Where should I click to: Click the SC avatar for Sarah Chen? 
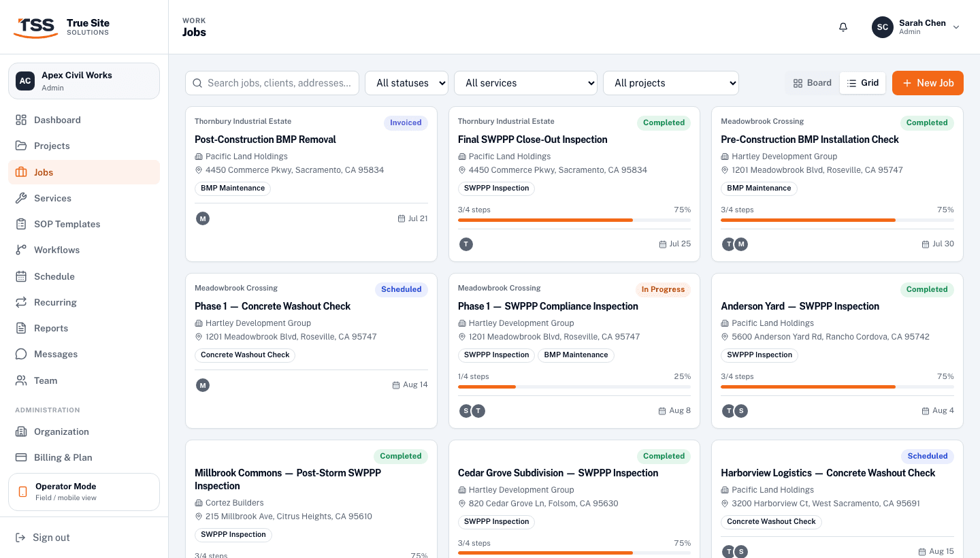pos(883,27)
